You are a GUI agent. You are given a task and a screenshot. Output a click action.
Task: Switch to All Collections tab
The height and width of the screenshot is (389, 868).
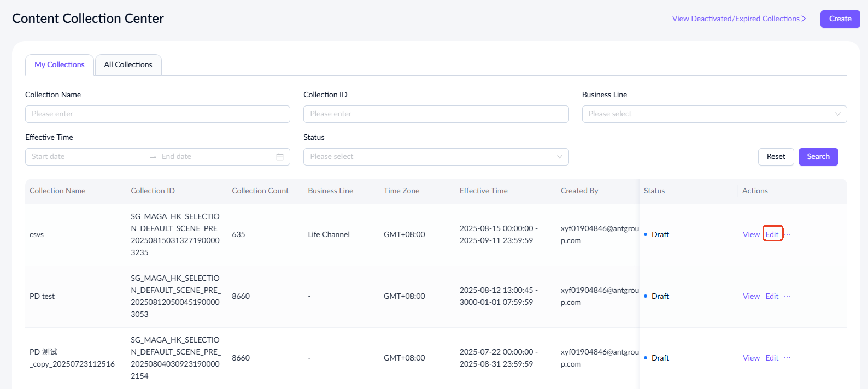click(x=128, y=65)
